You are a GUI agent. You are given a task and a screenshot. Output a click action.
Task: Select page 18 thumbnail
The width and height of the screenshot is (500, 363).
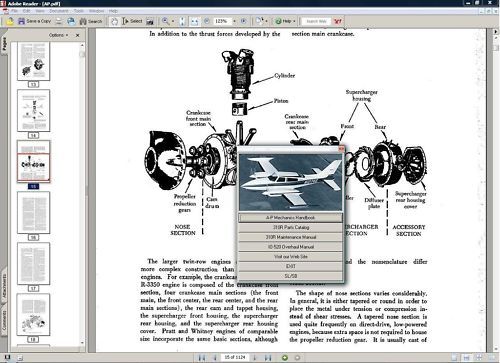(x=33, y=314)
